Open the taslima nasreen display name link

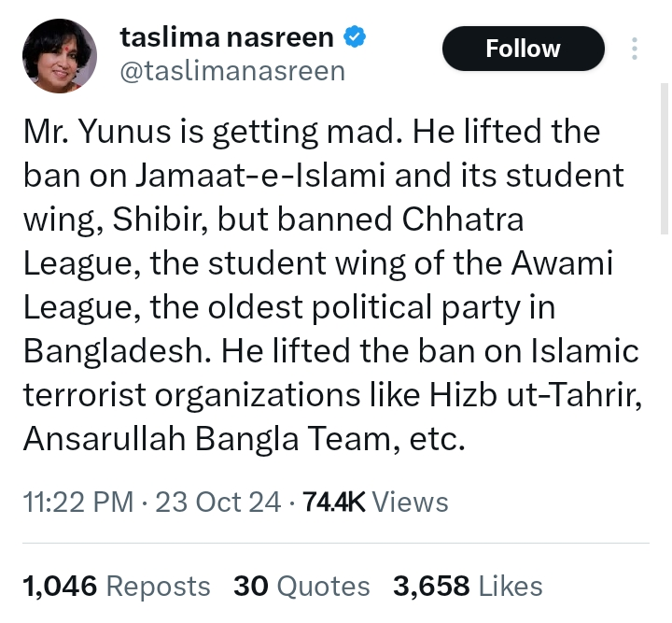(227, 38)
